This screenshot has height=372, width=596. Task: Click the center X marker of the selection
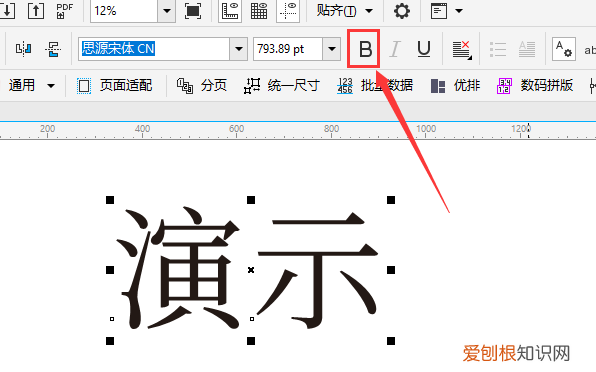tap(251, 270)
